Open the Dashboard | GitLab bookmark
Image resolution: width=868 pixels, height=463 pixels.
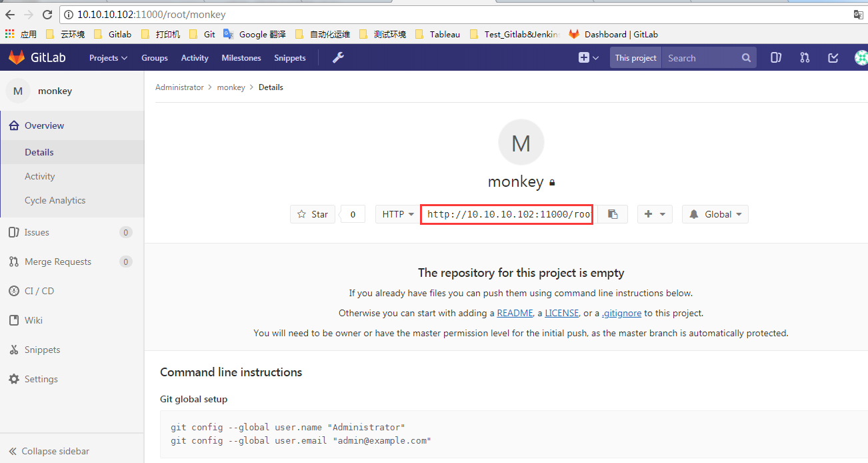613,34
